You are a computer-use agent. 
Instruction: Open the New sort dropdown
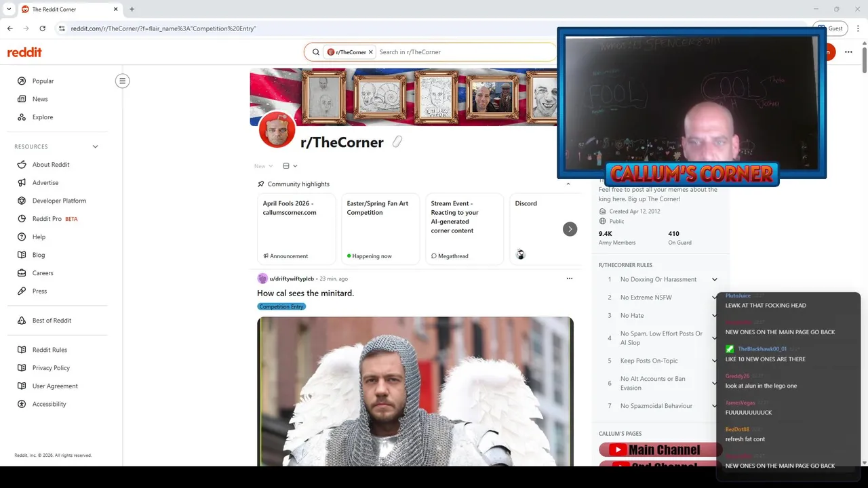264,166
